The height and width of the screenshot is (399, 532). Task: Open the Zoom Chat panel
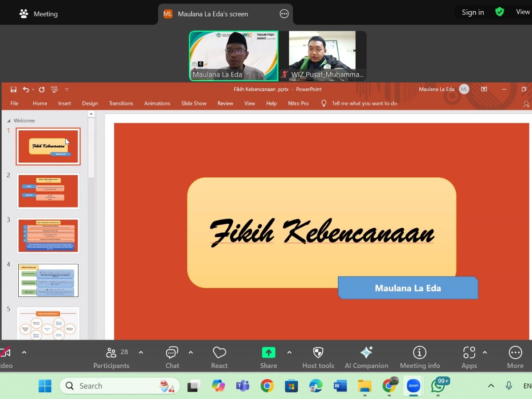pyautogui.click(x=172, y=358)
